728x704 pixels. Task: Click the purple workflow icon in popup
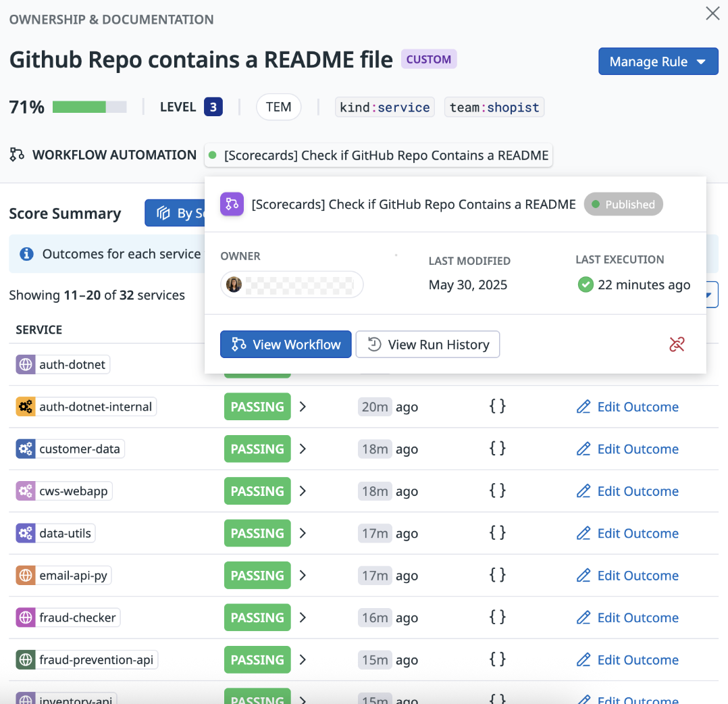232,204
